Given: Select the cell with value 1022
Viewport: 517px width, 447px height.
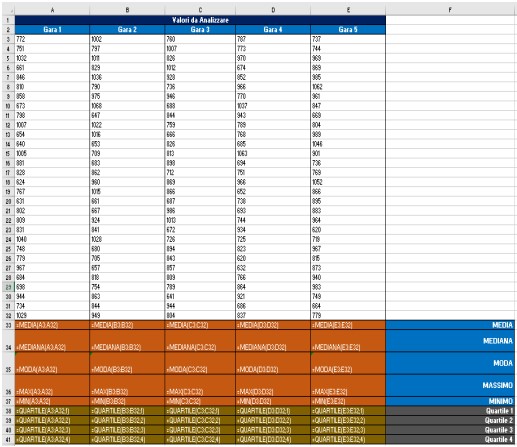Looking at the screenshot, I should 127,125.
